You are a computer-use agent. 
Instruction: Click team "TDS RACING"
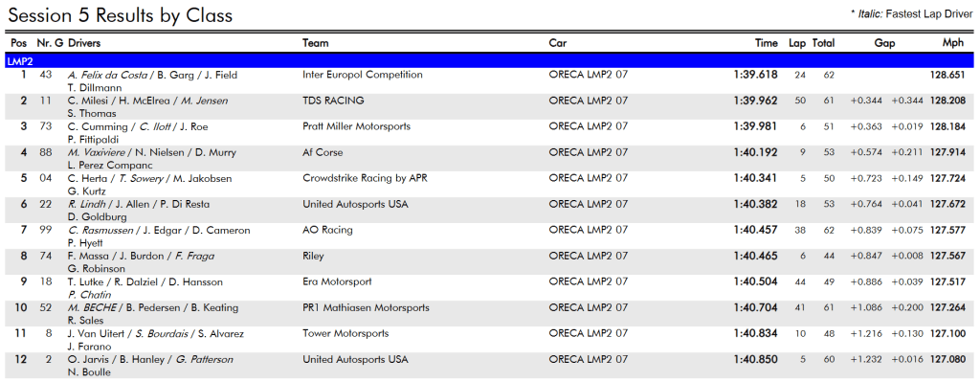coord(333,101)
